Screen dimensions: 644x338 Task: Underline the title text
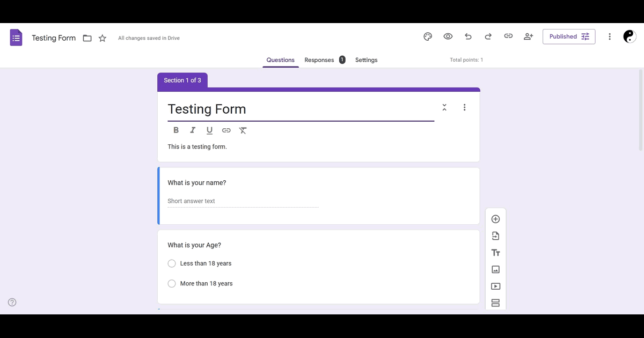209,130
